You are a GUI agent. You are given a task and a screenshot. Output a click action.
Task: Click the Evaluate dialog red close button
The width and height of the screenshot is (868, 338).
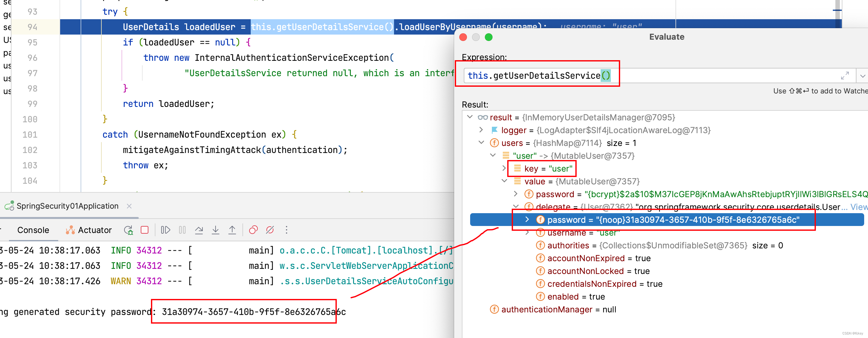[x=463, y=37]
